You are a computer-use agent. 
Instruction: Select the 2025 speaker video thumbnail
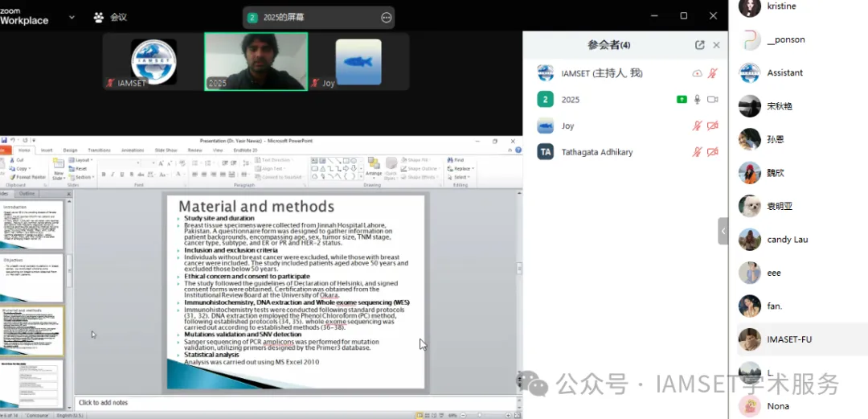(x=256, y=61)
